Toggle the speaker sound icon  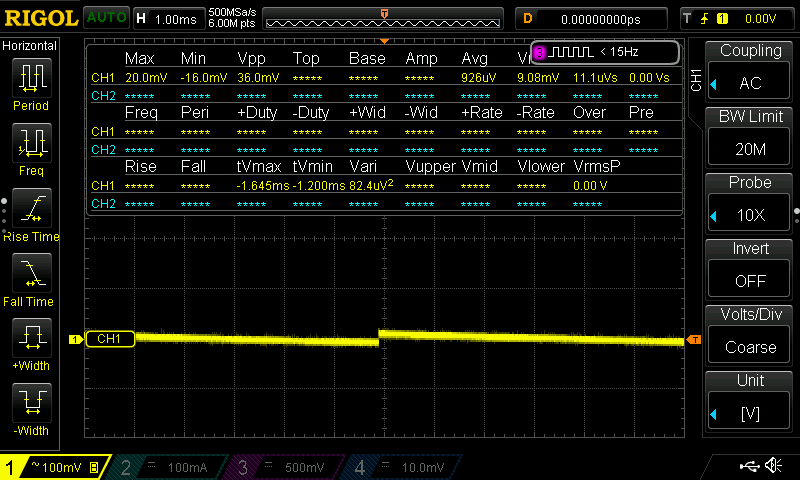773,465
